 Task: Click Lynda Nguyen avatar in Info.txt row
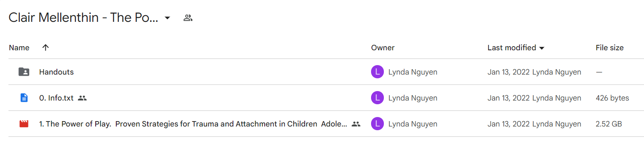point(377,98)
